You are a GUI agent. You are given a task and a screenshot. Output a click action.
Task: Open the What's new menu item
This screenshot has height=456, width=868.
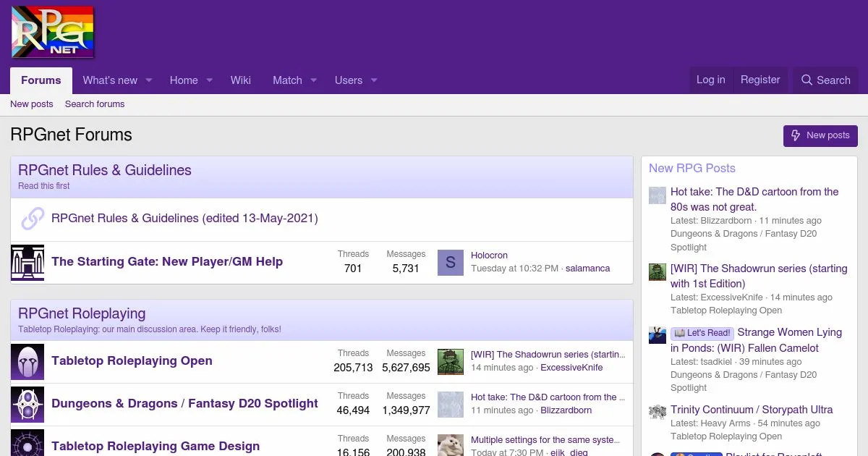coord(110,80)
